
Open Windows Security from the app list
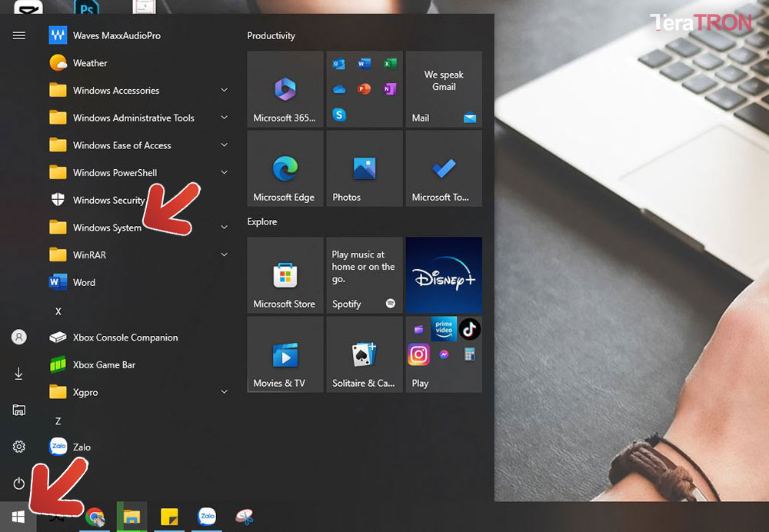[x=138, y=200]
